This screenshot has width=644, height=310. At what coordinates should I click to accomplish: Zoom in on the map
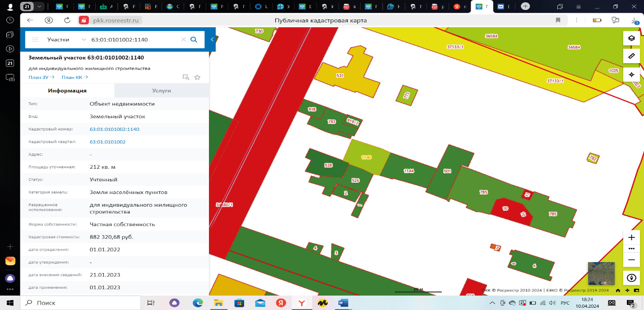point(631,237)
